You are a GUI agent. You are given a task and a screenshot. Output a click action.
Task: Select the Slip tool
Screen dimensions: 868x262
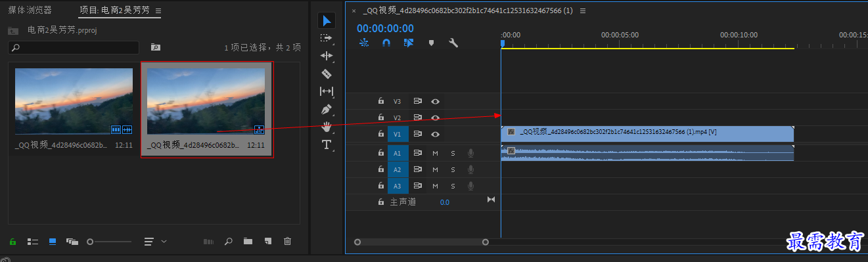pyautogui.click(x=327, y=91)
